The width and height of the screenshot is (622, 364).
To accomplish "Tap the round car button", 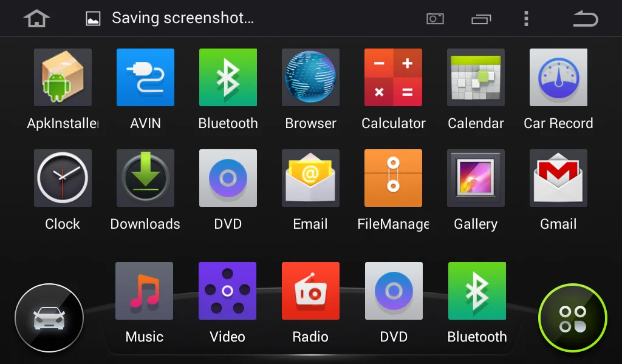I will [49, 318].
